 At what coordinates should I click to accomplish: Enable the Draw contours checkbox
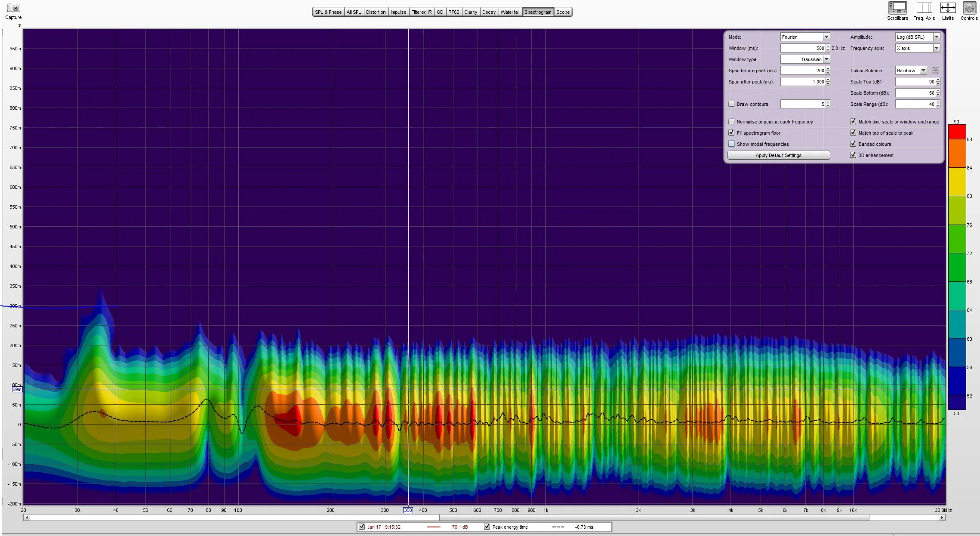click(731, 104)
